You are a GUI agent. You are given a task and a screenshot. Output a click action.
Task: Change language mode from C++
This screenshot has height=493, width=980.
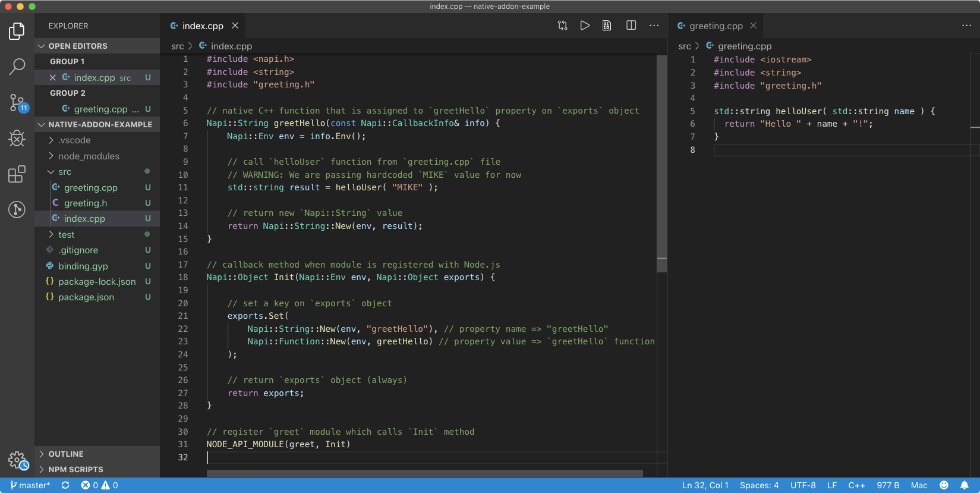tap(856, 485)
